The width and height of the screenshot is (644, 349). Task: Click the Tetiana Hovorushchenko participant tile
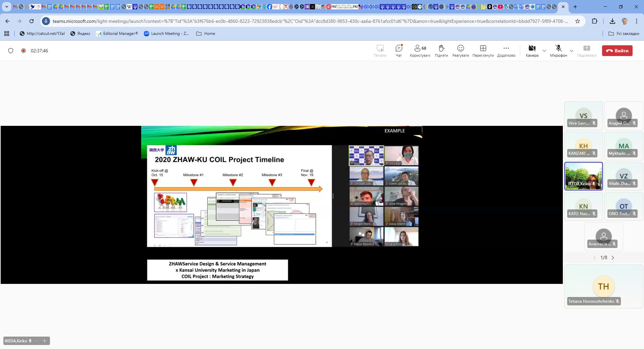click(x=603, y=286)
